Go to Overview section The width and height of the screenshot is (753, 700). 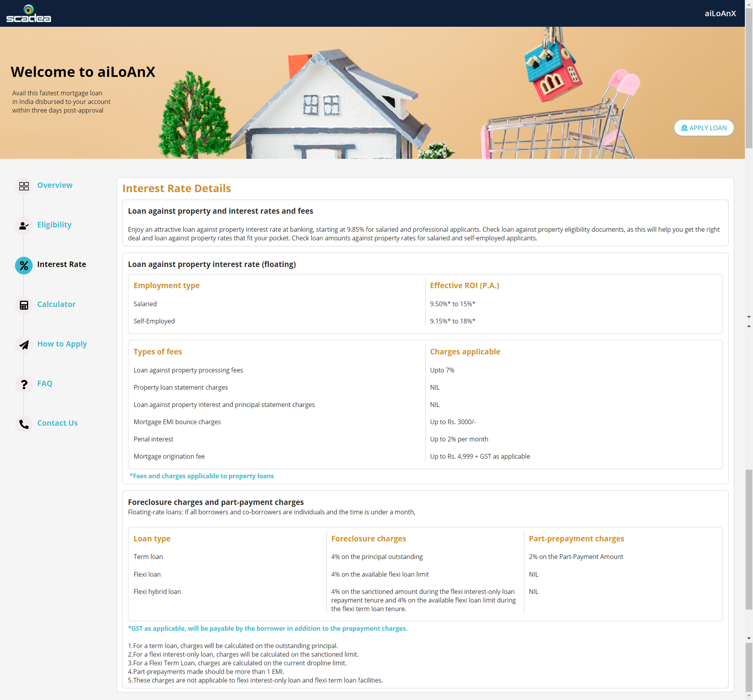[x=55, y=185]
